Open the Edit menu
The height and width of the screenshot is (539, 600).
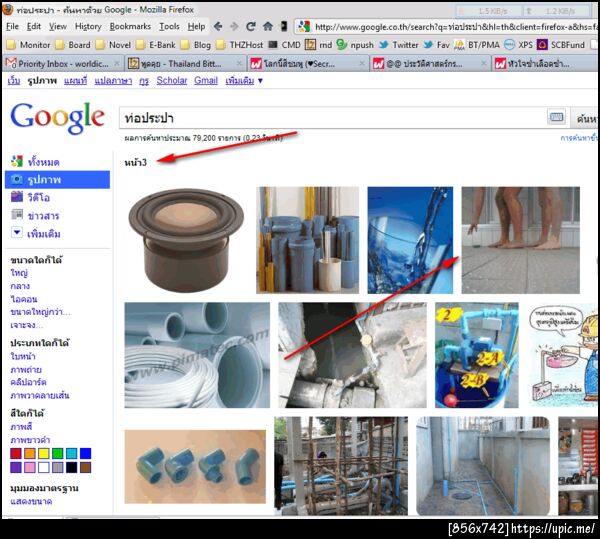(x=34, y=26)
